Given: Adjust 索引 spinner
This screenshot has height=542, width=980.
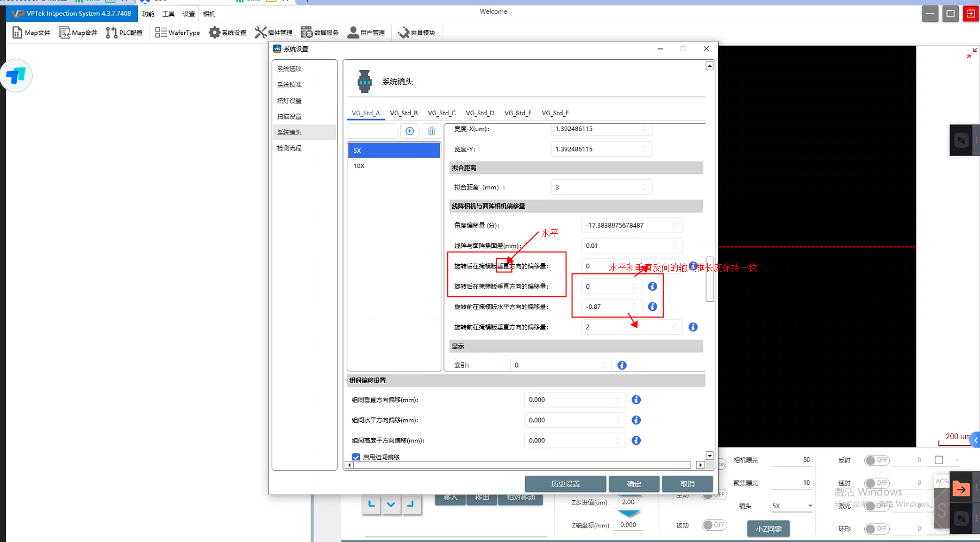Looking at the screenshot, I should [604, 365].
